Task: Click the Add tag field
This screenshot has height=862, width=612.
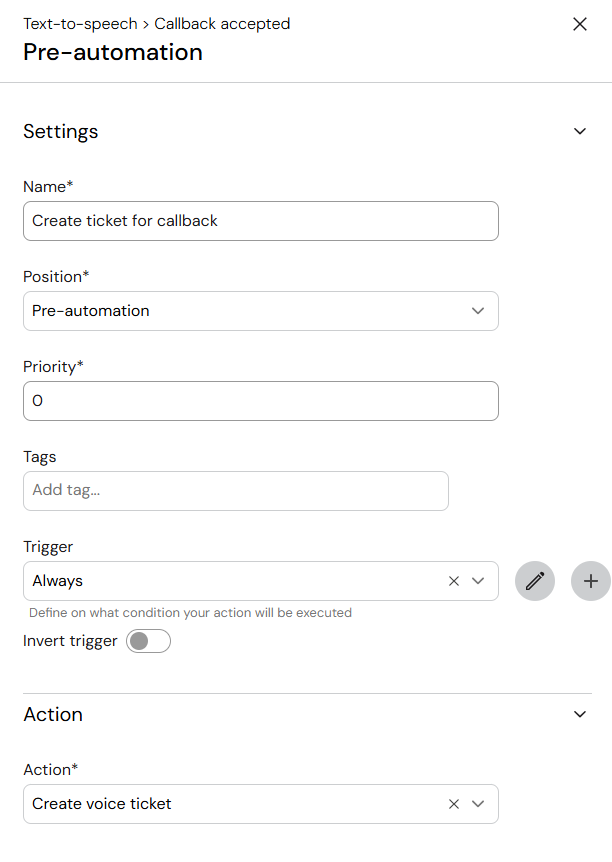Action: 236,491
